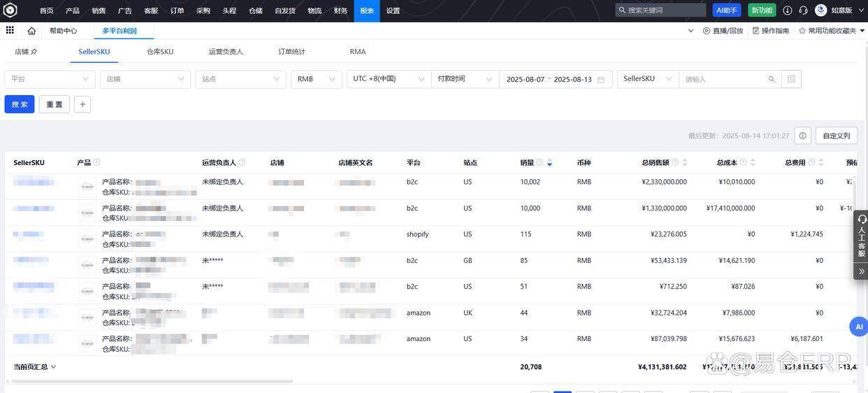Open the UTC +8(中国) timezone dropdown
868x393 pixels.
[389, 80]
